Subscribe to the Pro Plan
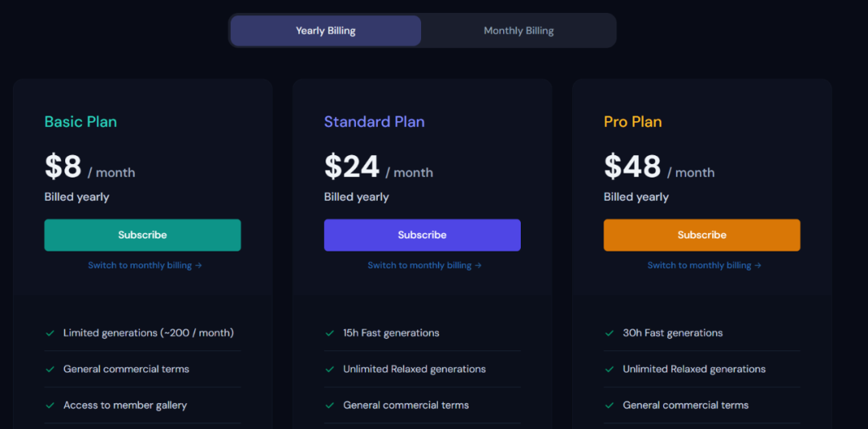Image resolution: width=868 pixels, height=429 pixels. tap(702, 235)
